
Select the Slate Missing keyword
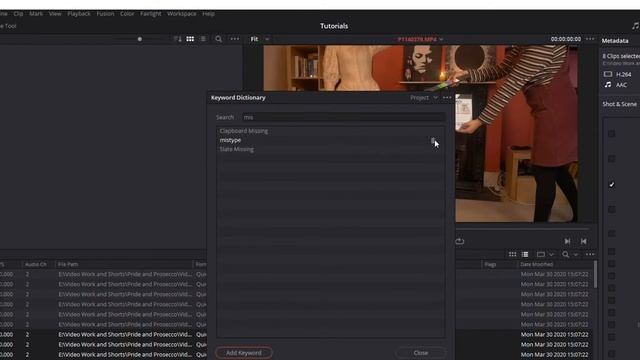coord(237,149)
